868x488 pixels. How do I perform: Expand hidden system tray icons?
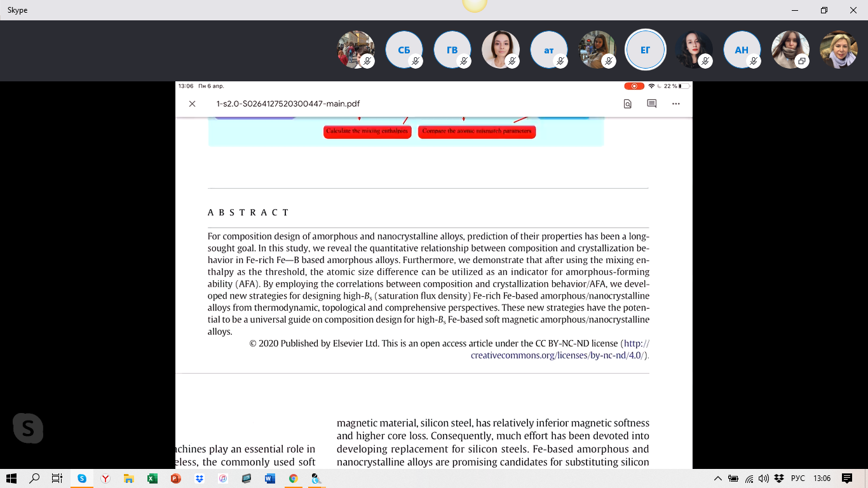coord(718,478)
